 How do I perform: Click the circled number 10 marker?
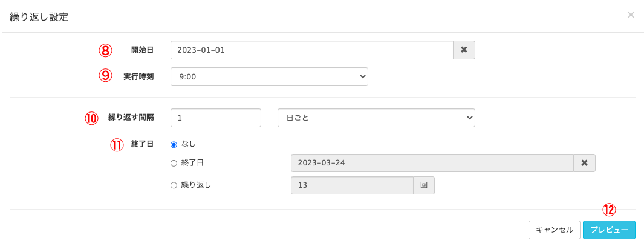click(91, 118)
